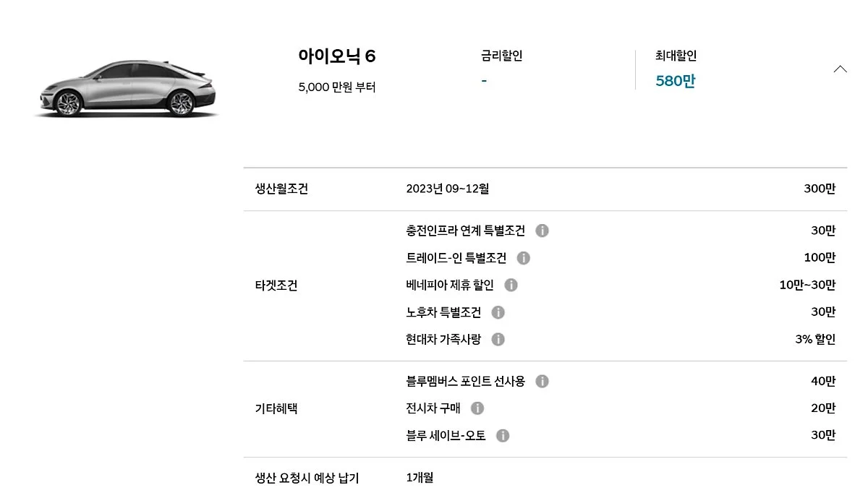Click info icon next to 블루 세이브-오토
Viewport: 868px width, 498px height.
coord(503,436)
